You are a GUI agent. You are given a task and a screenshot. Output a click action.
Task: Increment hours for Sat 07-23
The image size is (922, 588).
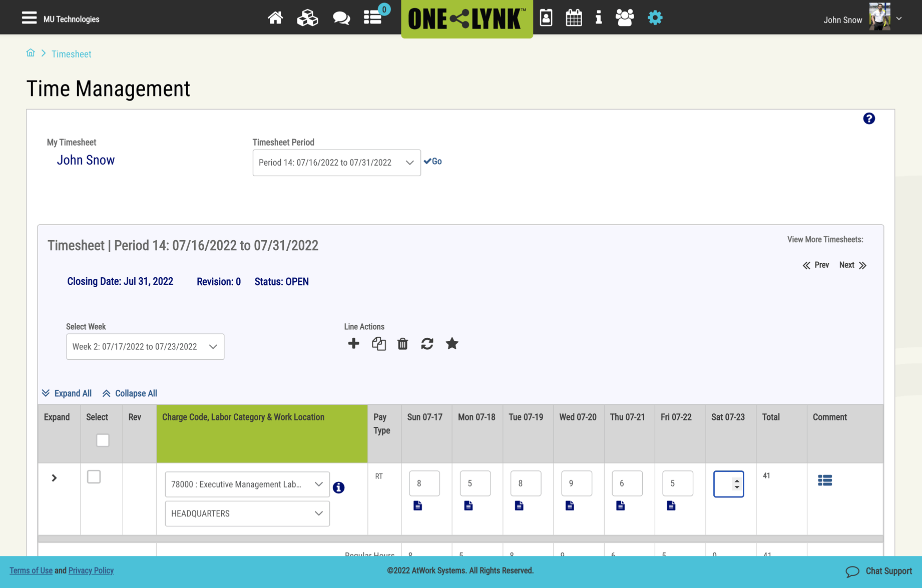736,481
